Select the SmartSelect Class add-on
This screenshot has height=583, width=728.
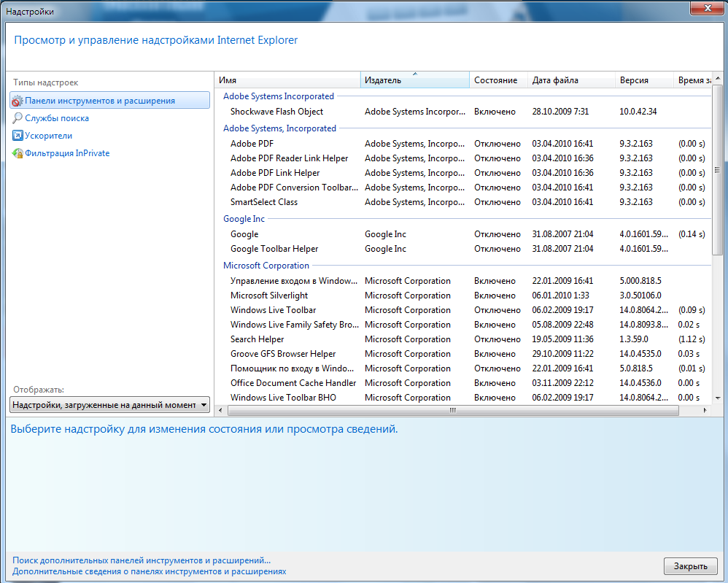coord(463,202)
